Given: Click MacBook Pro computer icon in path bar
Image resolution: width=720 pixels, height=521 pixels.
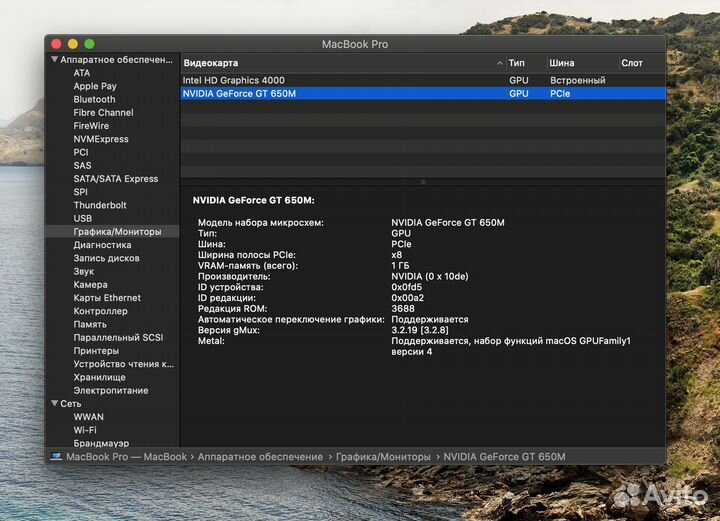Looking at the screenshot, I should (56, 457).
